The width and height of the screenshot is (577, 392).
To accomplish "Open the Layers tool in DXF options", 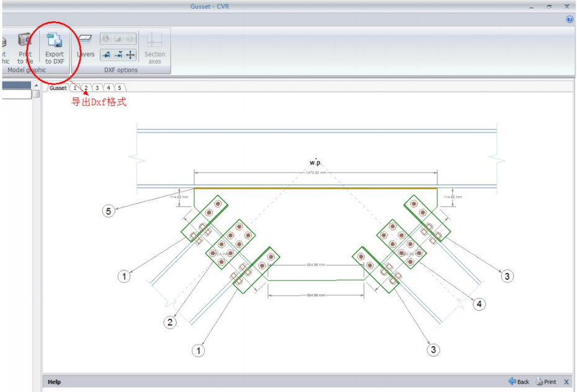I will pos(86,47).
